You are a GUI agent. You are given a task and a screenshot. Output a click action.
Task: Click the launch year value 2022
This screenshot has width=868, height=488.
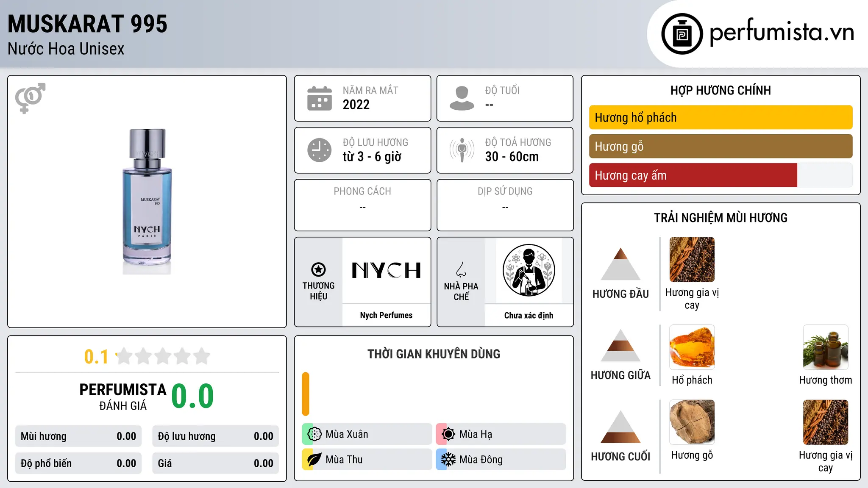click(x=356, y=105)
